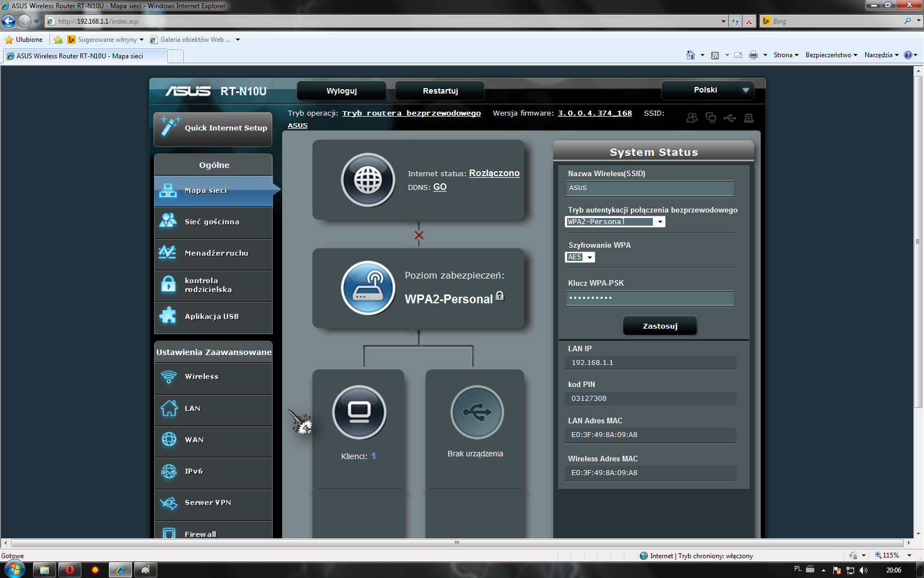Click the IE home icon
Screen dimensions: 924x578
[x=691, y=55]
